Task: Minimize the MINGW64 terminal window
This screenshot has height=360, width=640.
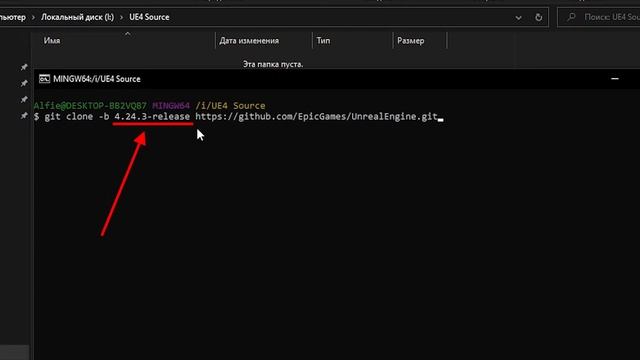Action: click(615, 78)
